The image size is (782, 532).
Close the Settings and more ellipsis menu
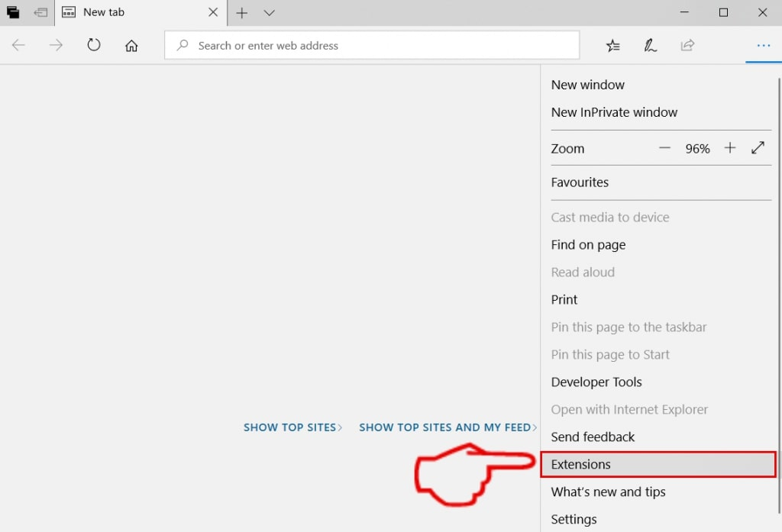764,45
